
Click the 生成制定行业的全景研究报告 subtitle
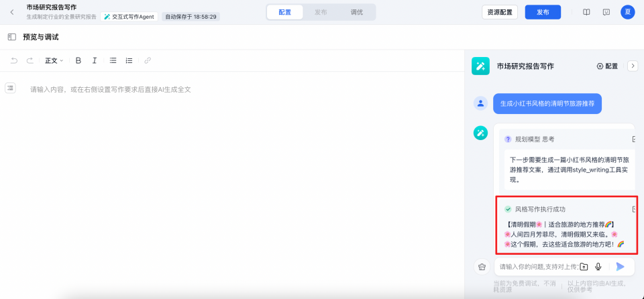(x=62, y=17)
